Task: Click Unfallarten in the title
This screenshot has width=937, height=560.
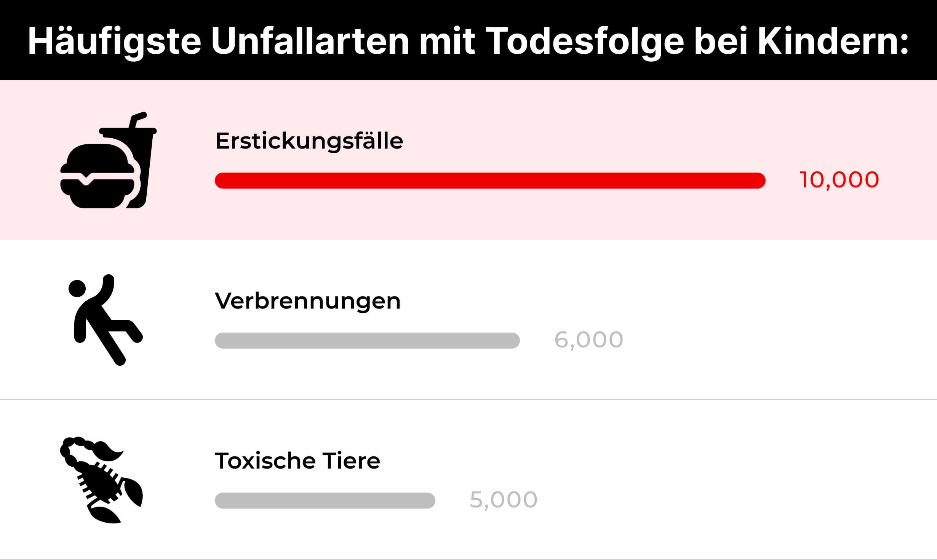Action: tap(310, 41)
